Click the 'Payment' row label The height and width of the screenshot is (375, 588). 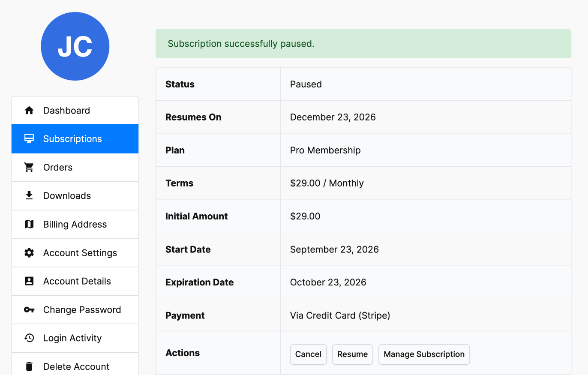pos(185,316)
